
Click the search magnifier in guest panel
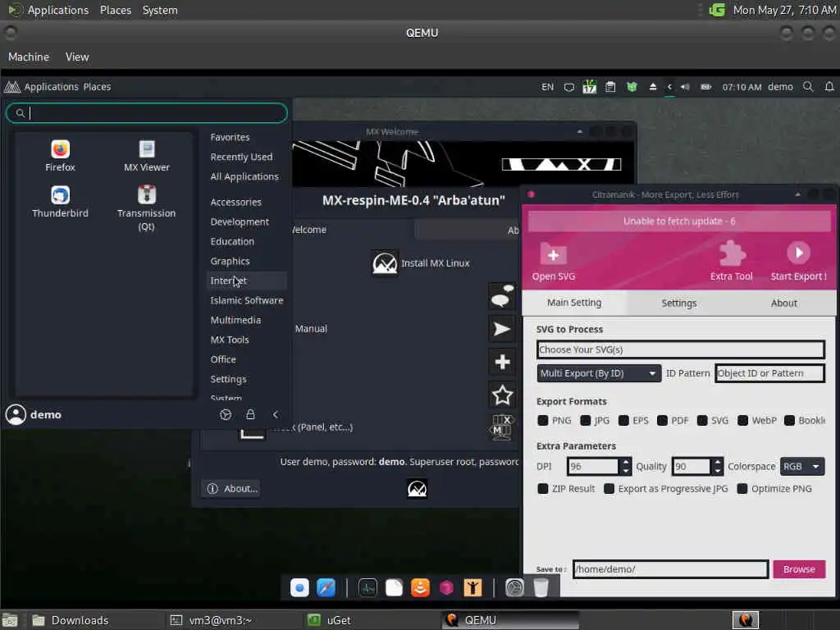(x=808, y=87)
